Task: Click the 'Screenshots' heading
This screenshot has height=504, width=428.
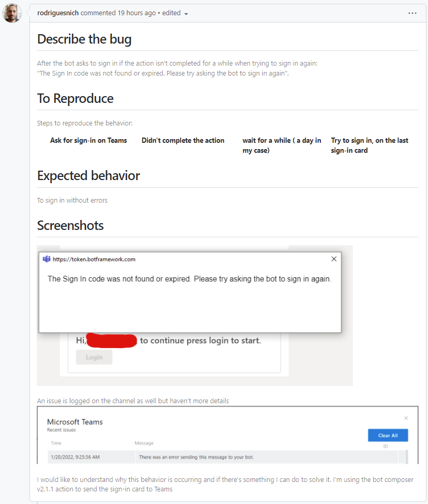Action: (x=70, y=225)
